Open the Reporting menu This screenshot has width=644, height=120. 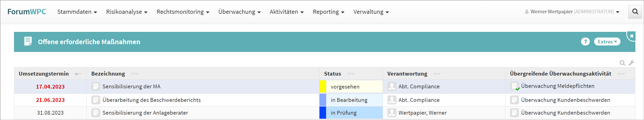tap(328, 12)
